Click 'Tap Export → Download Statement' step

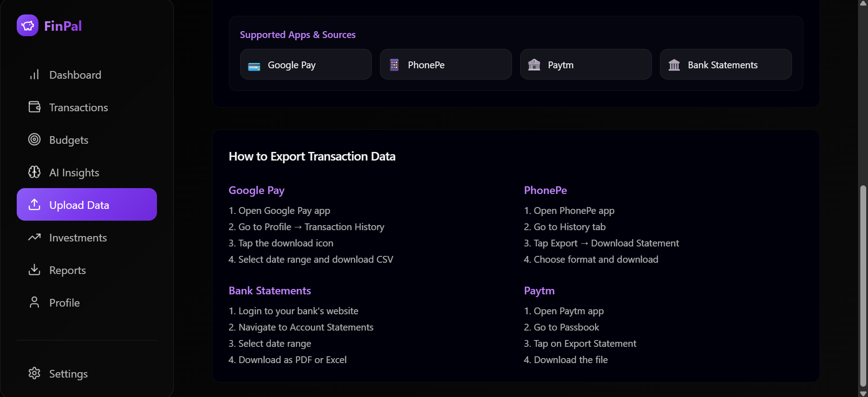602,243
